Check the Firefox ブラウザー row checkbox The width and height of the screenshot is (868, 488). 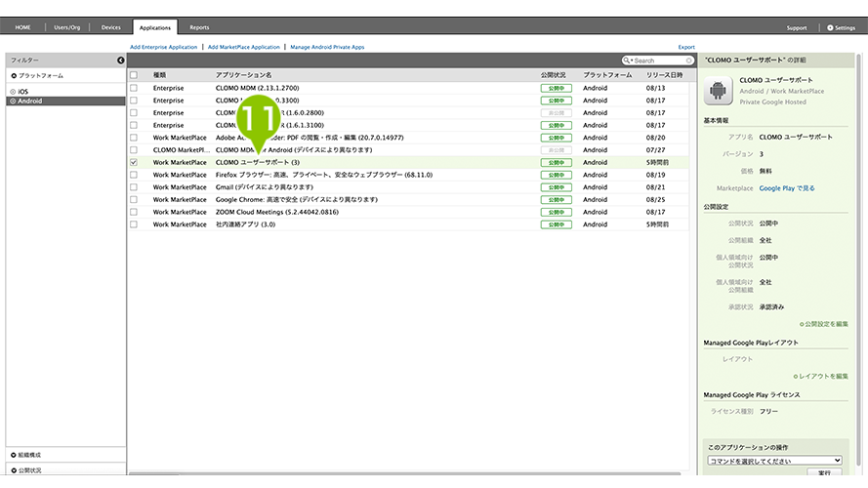click(x=134, y=175)
